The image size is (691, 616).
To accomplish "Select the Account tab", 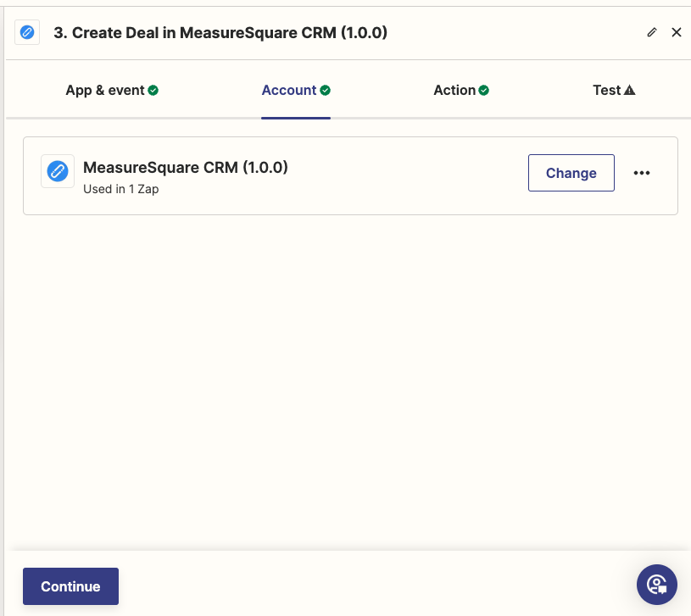I will pyautogui.click(x=296, y=91).
